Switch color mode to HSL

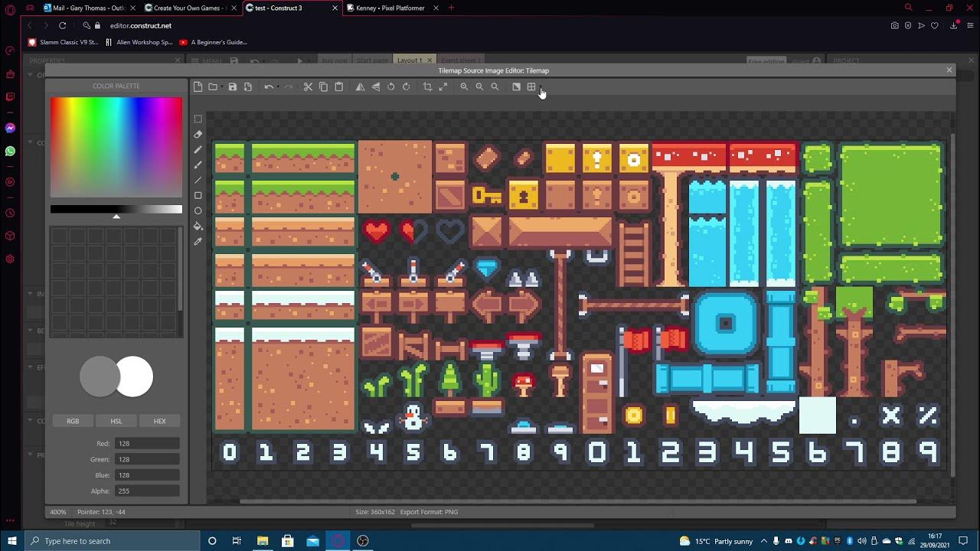coord(116,421)
